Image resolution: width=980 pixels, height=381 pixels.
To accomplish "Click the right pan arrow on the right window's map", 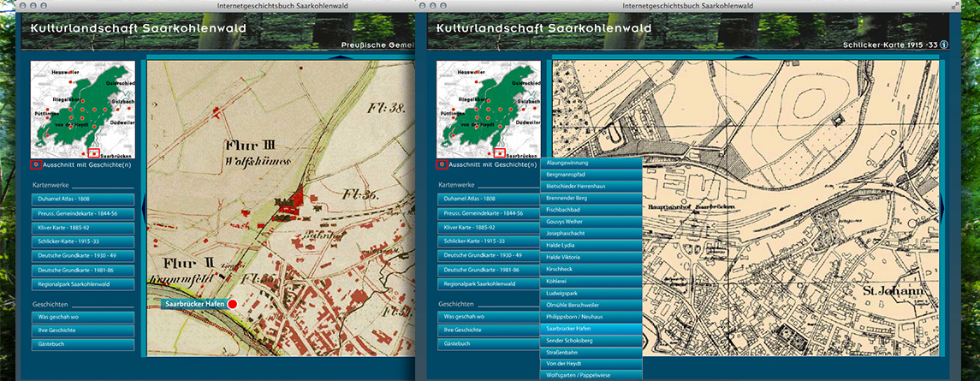I will point(941,205).
